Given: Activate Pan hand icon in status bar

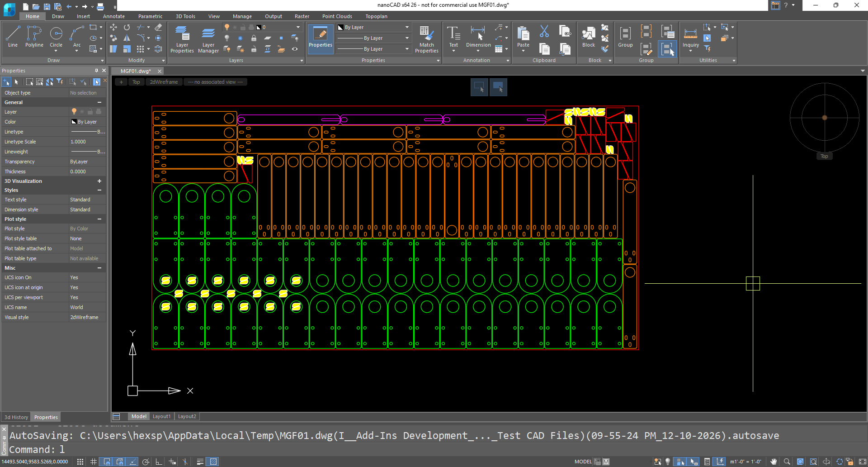Looking at the screenshot, I should [774, 462].
